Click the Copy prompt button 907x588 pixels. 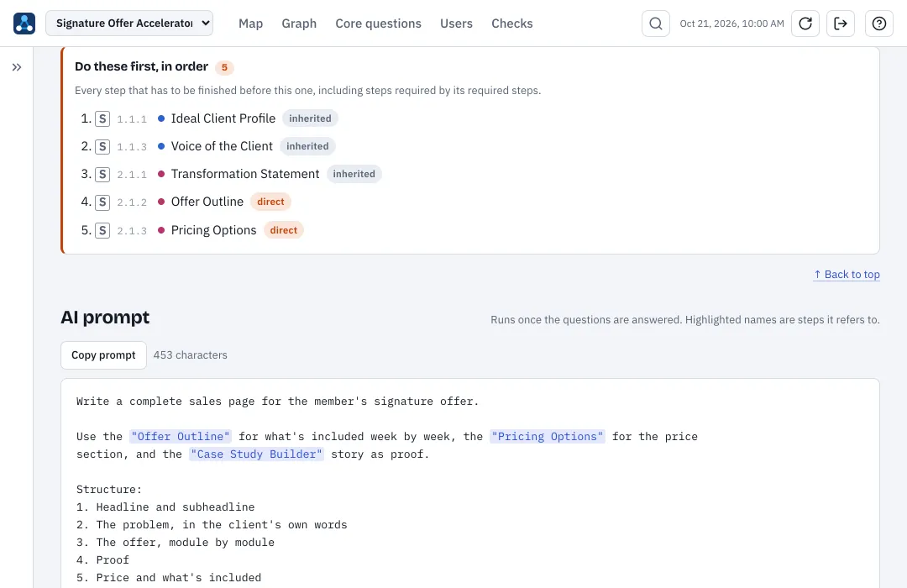pyautogui.click(x=103, y=355)
